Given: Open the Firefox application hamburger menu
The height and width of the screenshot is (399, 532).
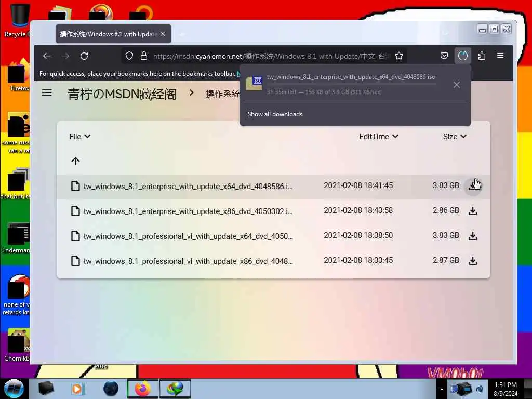Looking at the screenshot, I should click(x=500, y=56).
